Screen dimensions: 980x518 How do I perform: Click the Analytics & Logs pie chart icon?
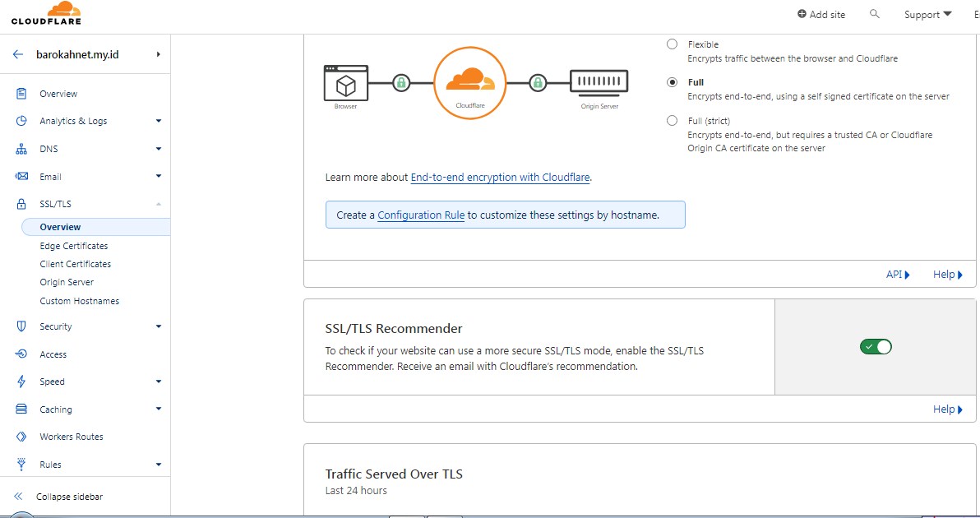pyautogui.click(x=21, y=121)
